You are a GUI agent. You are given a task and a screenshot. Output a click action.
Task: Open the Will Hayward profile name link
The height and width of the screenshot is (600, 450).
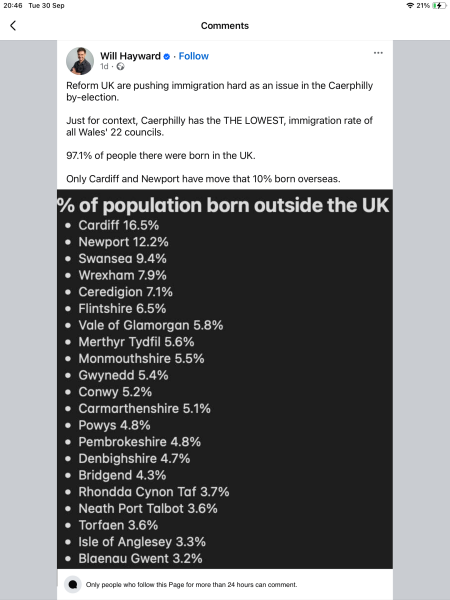point(130,56)
